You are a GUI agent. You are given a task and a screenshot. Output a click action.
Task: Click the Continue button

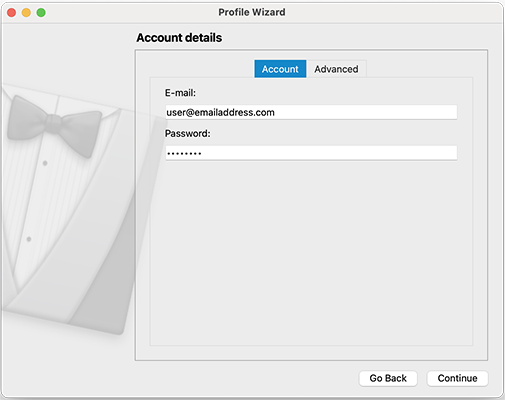[457, 378]
